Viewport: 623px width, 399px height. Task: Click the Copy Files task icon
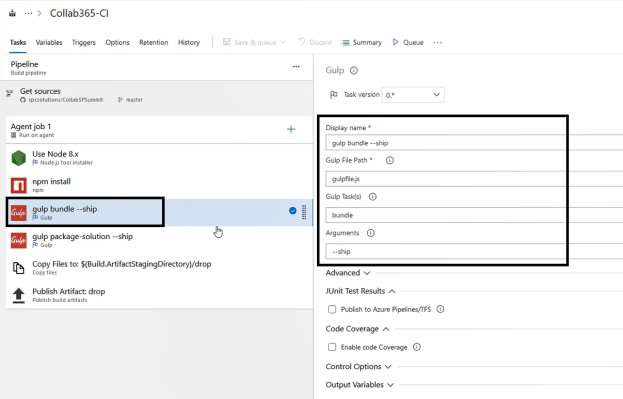pos(19,268)
